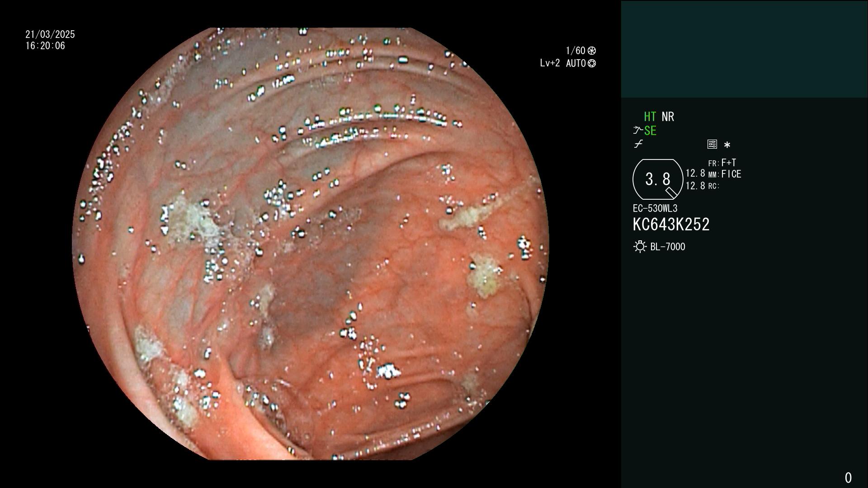Click the FR: label
Image resolution: width=868 pixels, height=488 pixels.
[714, 164]
